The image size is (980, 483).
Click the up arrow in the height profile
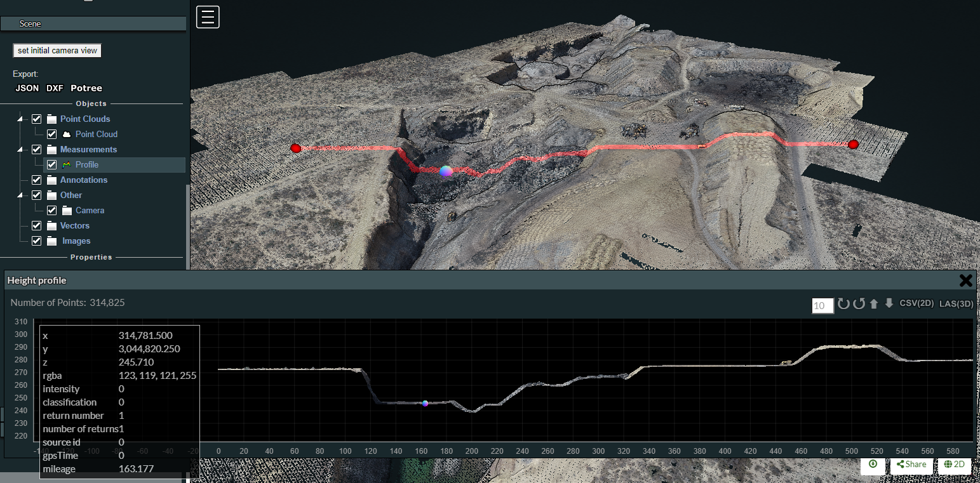(874, 304)
